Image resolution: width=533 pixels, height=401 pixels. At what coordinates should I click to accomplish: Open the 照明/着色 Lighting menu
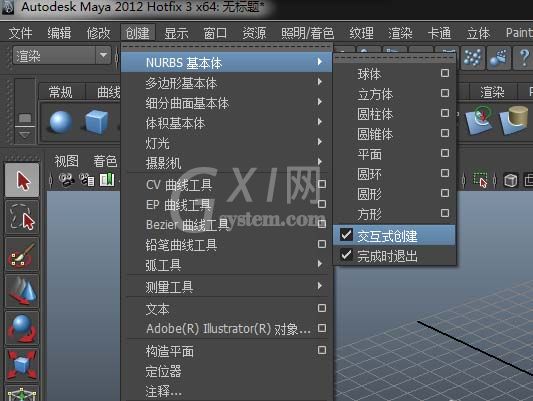[x=308, y=33]
